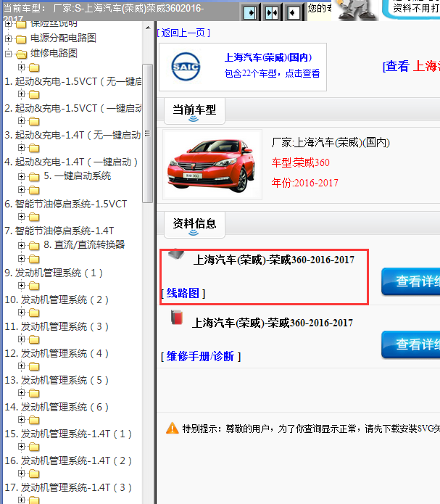
Task: Click the 电源分配电路图 folder icon
Action: 21,39
